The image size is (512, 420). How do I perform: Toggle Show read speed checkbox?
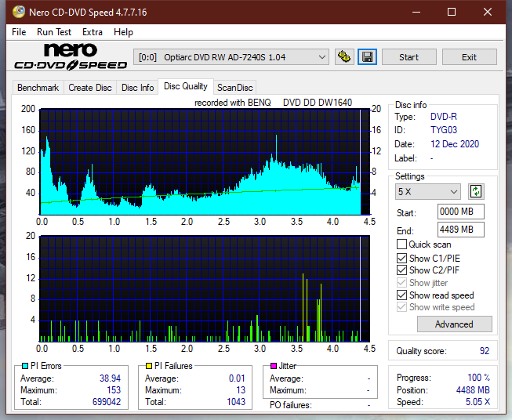click(401, 295)
